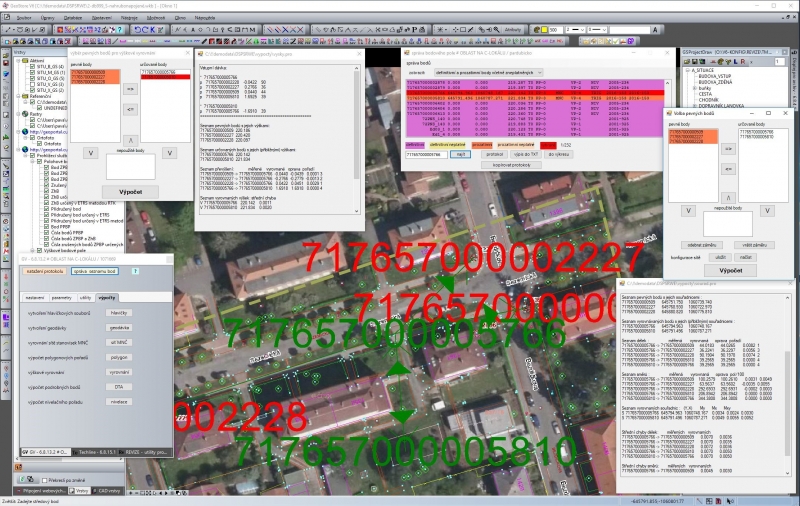
Task: Collapse the Referenční tree node
Action: (19, 96)
